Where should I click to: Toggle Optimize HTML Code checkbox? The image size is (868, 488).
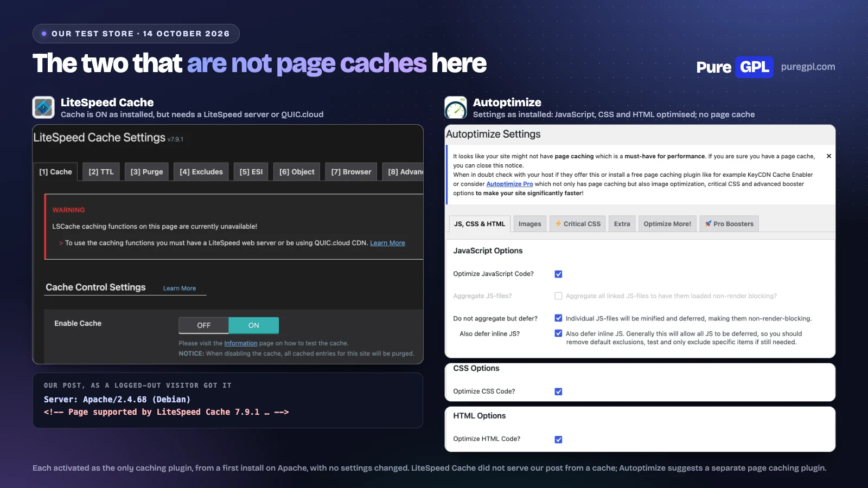click(558, 439)
